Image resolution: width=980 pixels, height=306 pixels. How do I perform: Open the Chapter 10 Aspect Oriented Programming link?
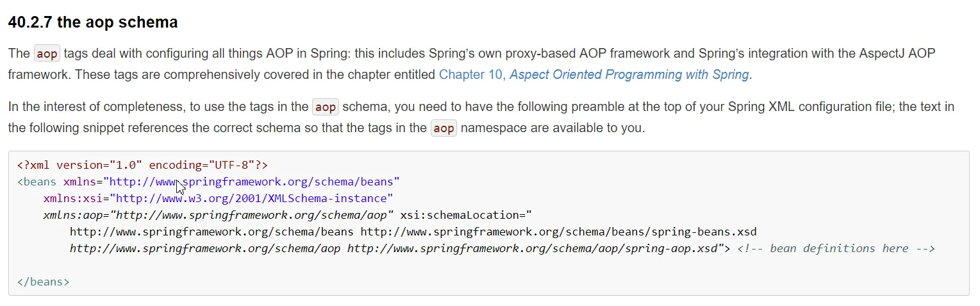[x=594, y=74]
